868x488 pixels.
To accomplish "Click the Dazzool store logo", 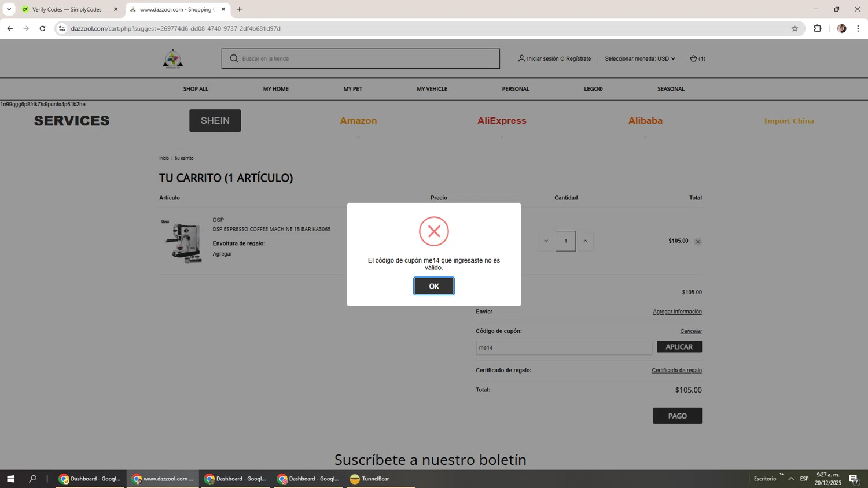I will click(173, 58).
